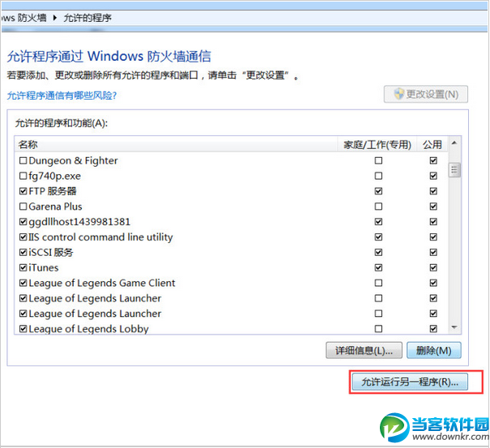Uncheck League of Legends Game Client checkbox
Viewport: 490px width, 448px height.
[23, 283]
